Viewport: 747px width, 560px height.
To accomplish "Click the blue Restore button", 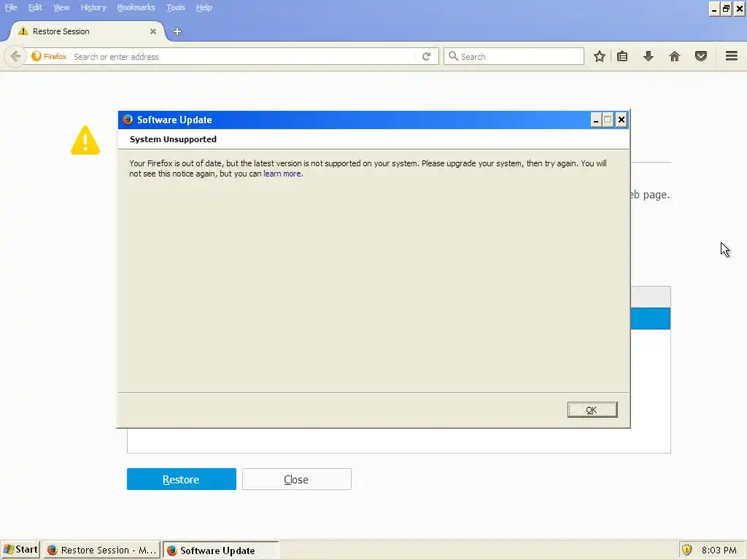I will point(181,479).
